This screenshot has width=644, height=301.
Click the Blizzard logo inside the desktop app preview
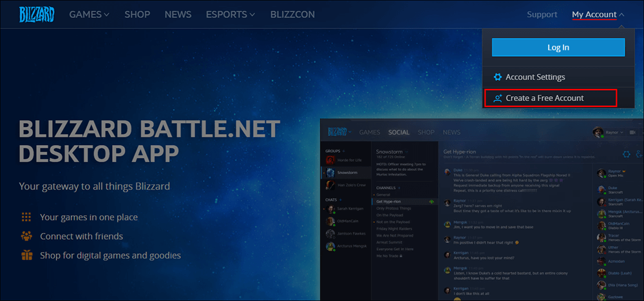click(x=337, y=132)
